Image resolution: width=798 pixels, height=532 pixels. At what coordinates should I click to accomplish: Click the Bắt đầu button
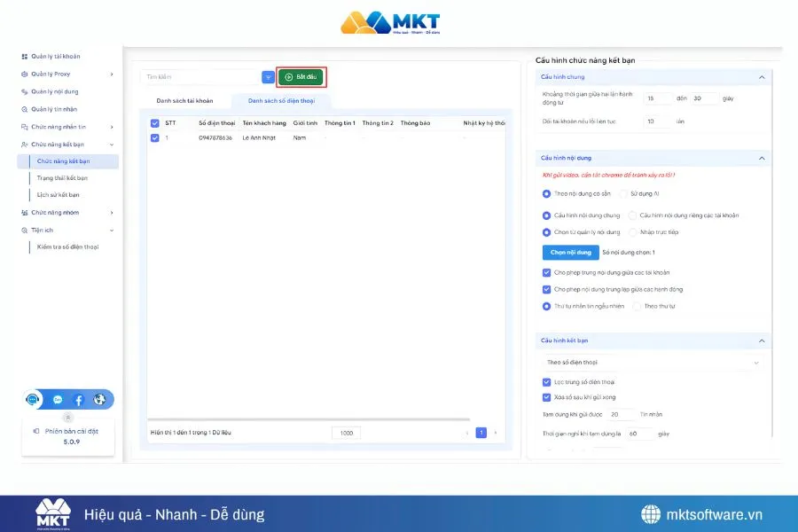point(300,77)
